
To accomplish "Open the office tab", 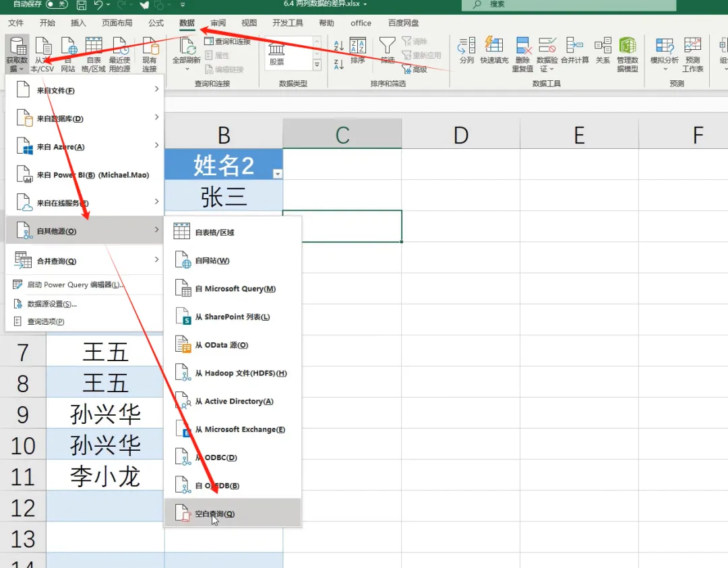I will point(361,23).
